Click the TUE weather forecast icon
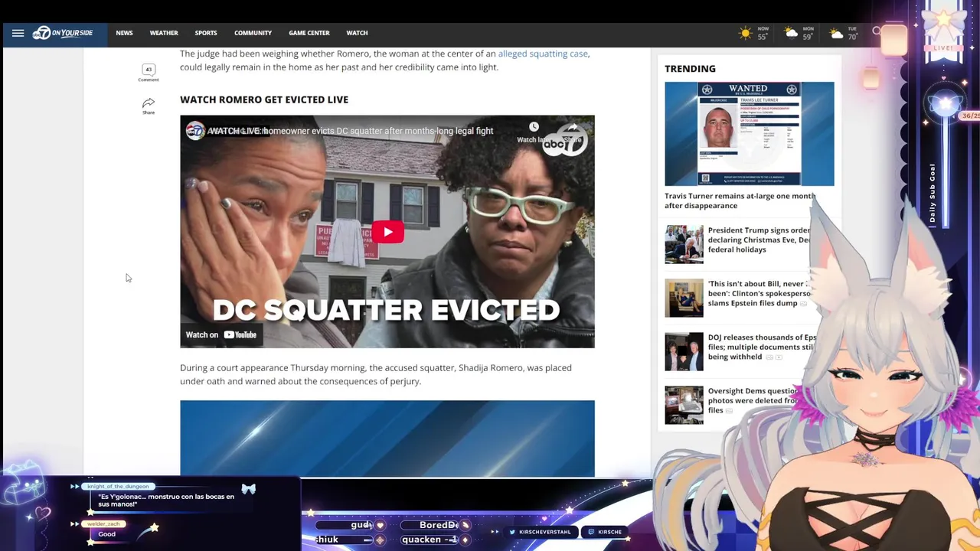Image resolution: width=980 pixels, height=551 pixels. tap(836, 34)
